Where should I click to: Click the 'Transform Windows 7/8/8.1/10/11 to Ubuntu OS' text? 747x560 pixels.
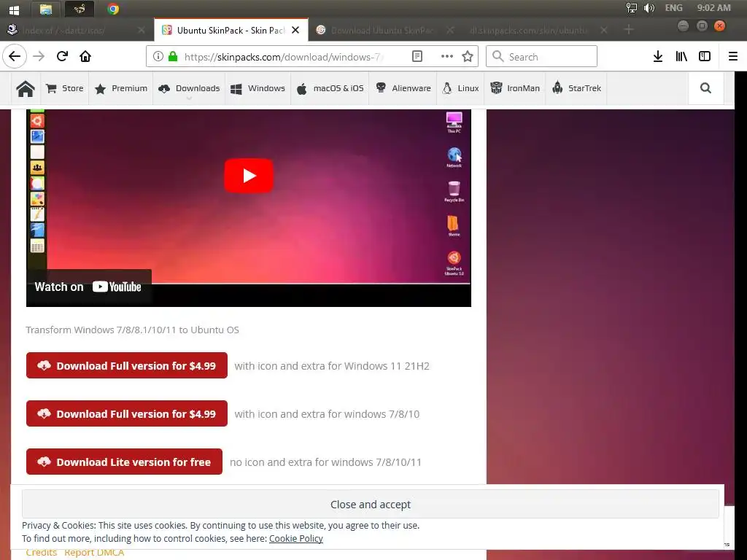click(x=133, y=330)
